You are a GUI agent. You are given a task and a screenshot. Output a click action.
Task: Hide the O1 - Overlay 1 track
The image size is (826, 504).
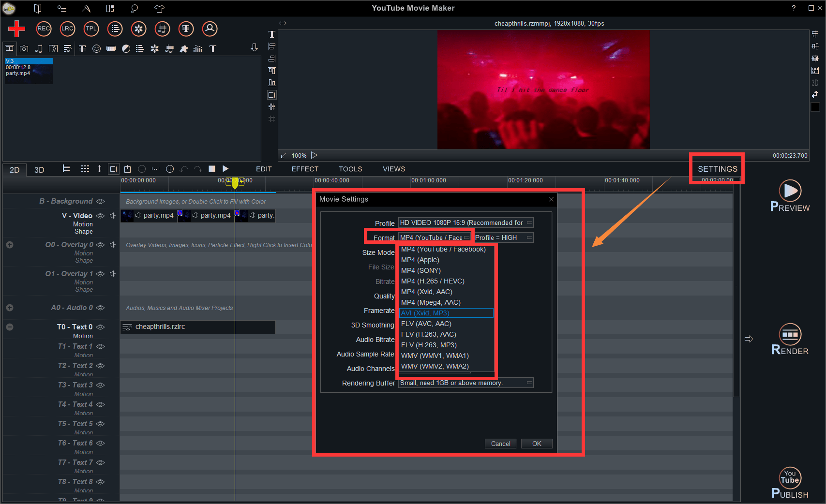pos(100,274)
